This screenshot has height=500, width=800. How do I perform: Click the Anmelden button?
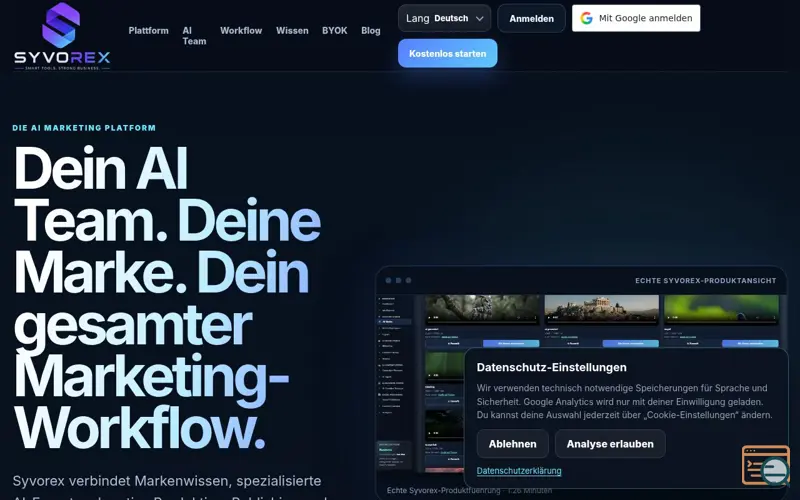point(531,18)
